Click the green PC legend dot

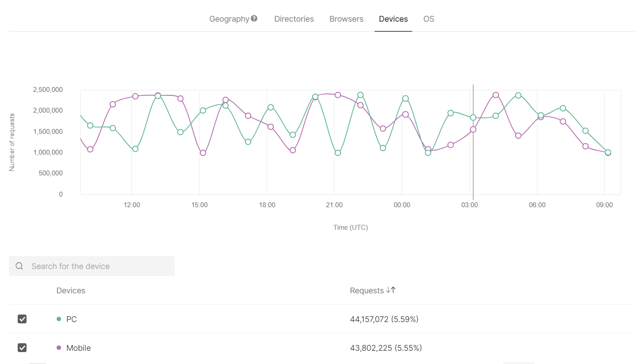click(x=59, y=319)
